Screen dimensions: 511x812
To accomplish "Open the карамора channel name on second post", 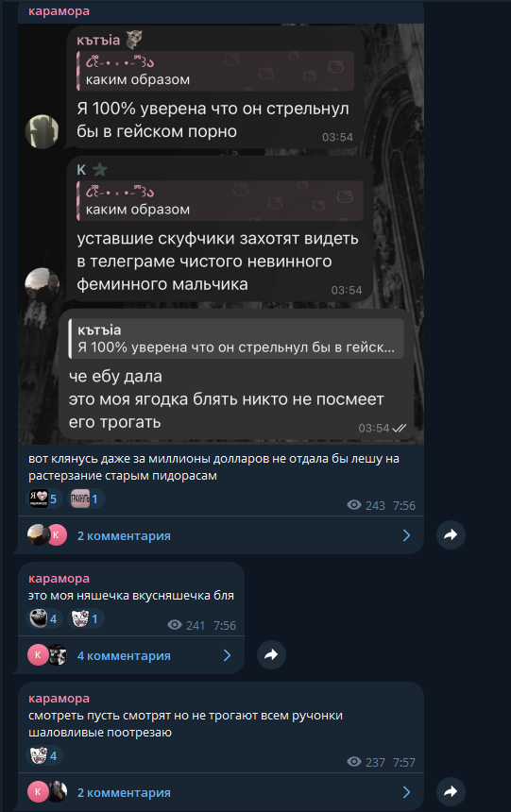I will (59, 579).
